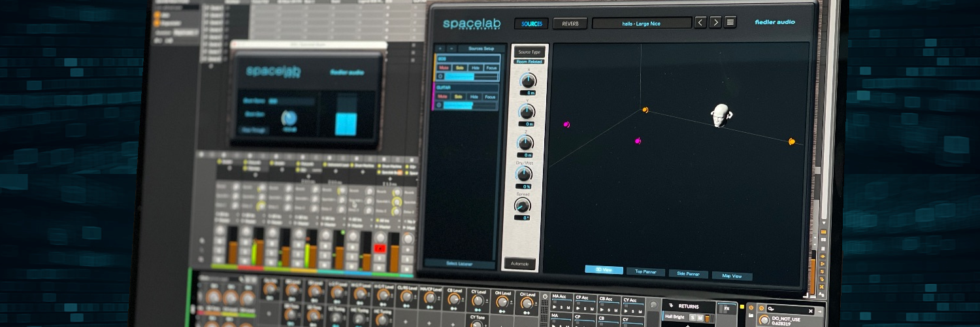Solo the GUITAR source
Screen dimensions: 980x327
(459, 96)
